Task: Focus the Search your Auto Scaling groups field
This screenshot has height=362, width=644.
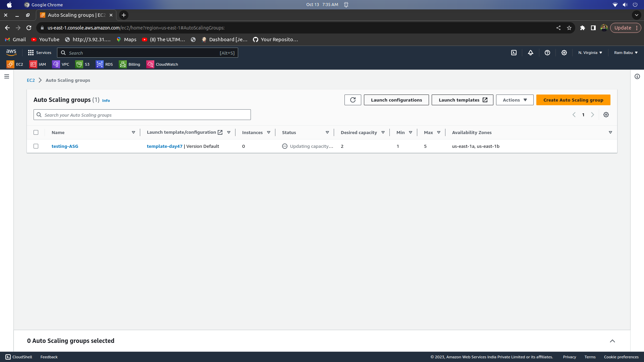Action: click(x=142, y=115)
